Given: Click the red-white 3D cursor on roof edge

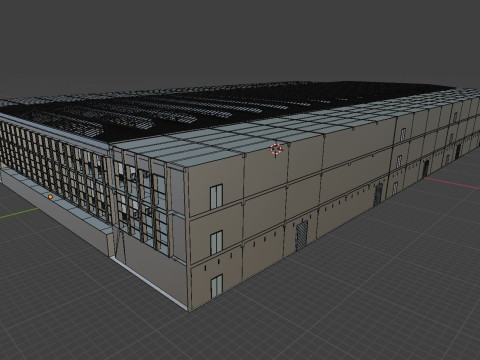Looking at the screenshot, I should coord(276,149).
